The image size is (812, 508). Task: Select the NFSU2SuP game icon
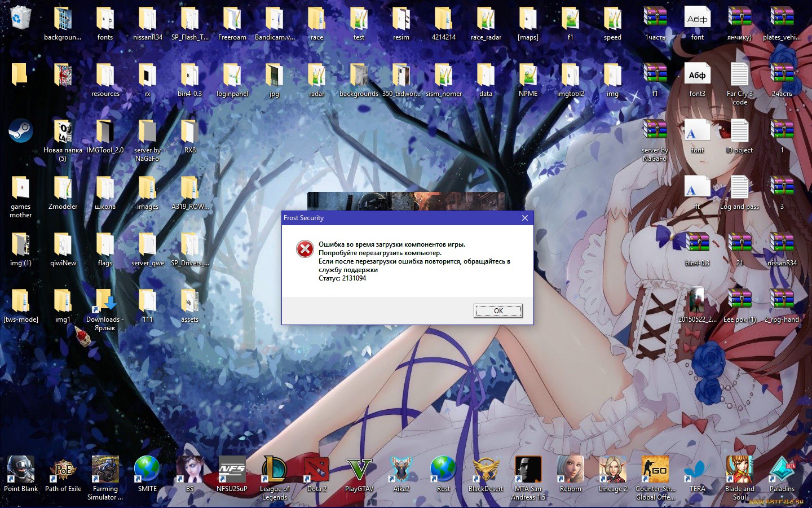tap(232, 470)
